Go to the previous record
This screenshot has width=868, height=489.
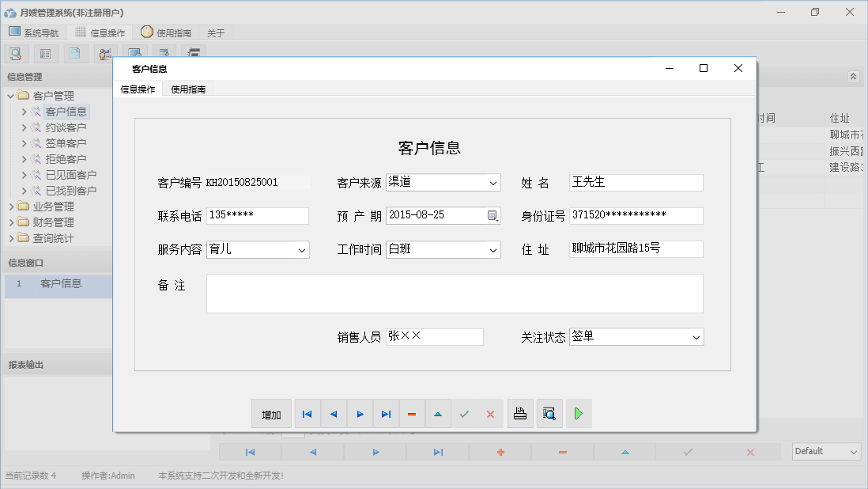(334, 413)
